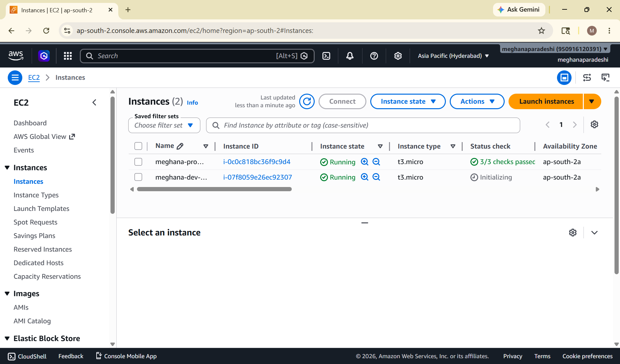Refresh the instances list
The image size is (620, 364).
(x=307, y=101)
